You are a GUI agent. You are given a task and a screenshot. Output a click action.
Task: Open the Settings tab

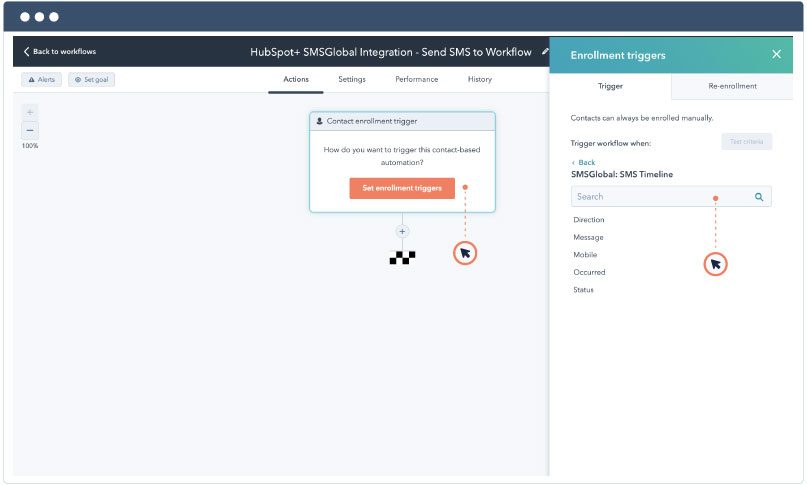tap(352, 79)
